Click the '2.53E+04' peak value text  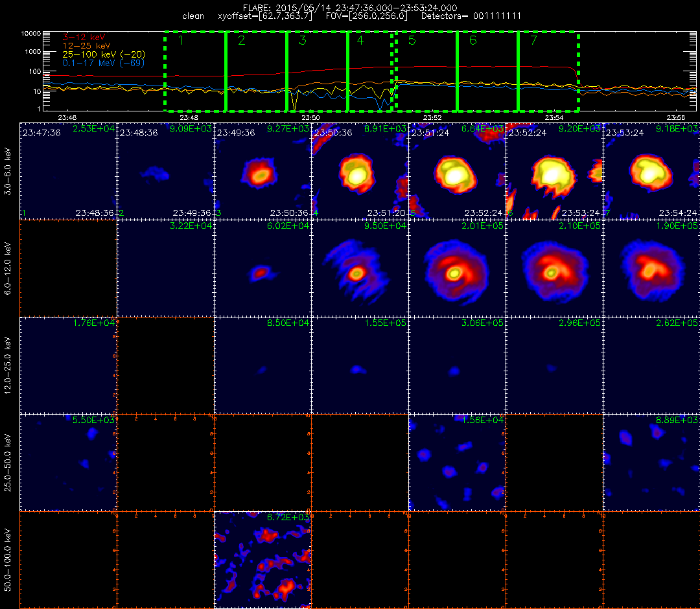coord(94,128)
